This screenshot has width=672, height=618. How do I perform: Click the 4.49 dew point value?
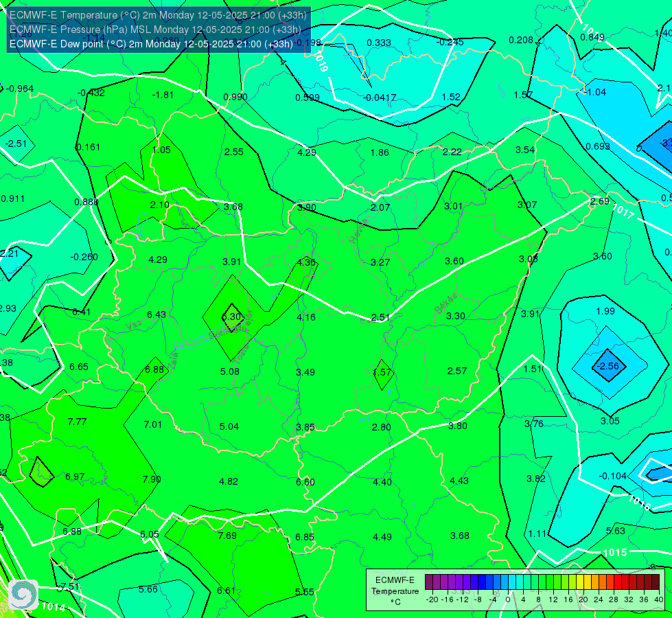(x=382, y=537)
